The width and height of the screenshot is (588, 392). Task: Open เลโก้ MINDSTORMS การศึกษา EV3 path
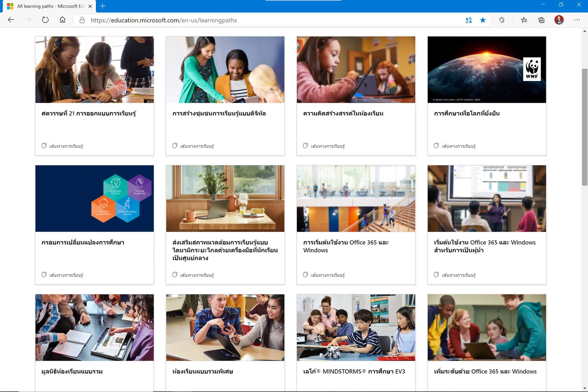[354, 371]
